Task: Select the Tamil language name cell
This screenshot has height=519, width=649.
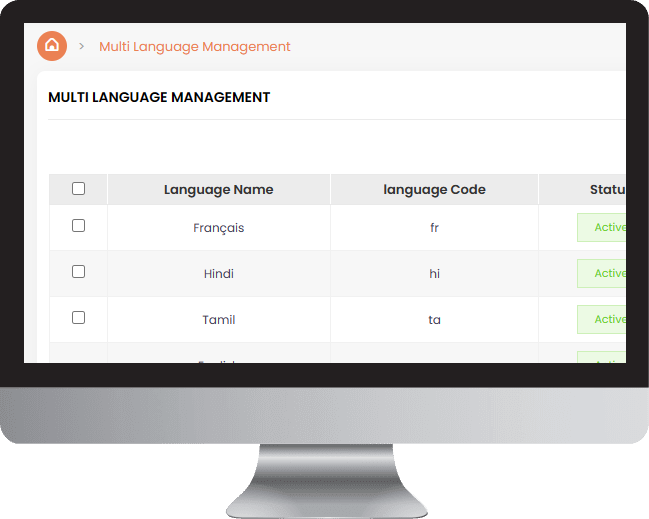Action: pos(218,320)
